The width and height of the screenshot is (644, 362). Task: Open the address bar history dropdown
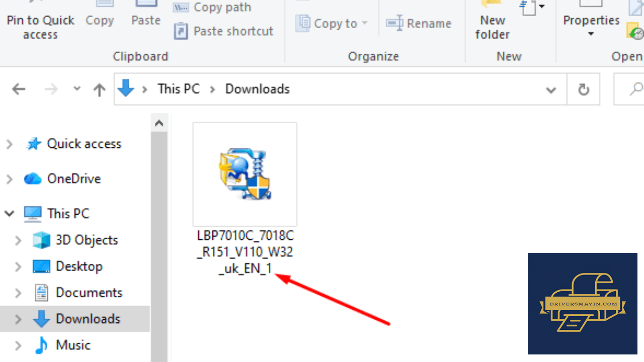pyautogui.click(x=551, y=90)
